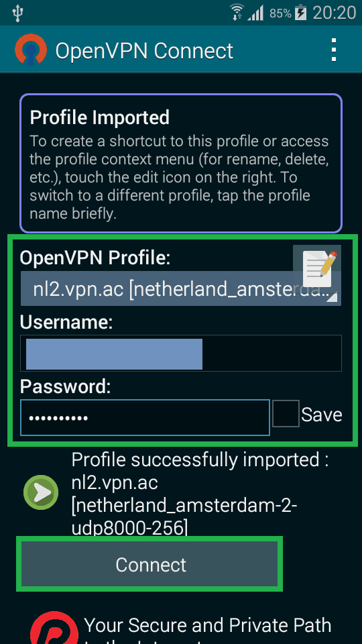362x644 pixels.
Task: Tap the cellular signal bars icon
Action: pos(255,13)
